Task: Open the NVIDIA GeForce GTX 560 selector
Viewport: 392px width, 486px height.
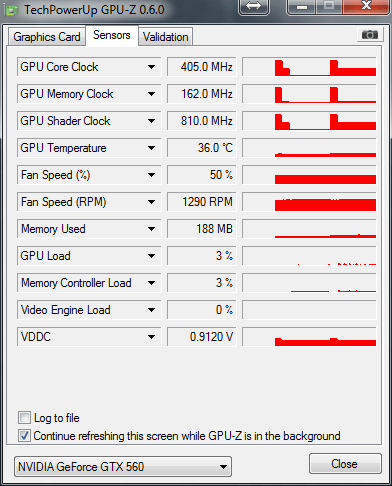Action: [123, 467]
